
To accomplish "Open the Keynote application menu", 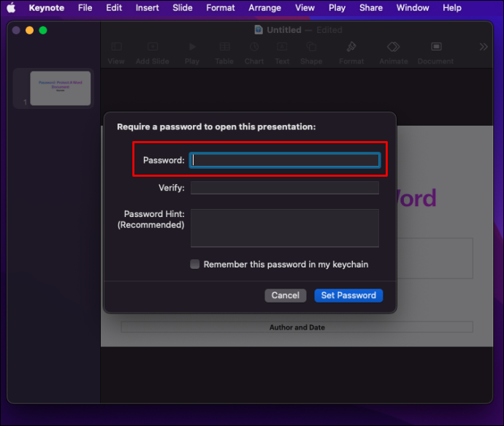I will [x=47, y=8].
